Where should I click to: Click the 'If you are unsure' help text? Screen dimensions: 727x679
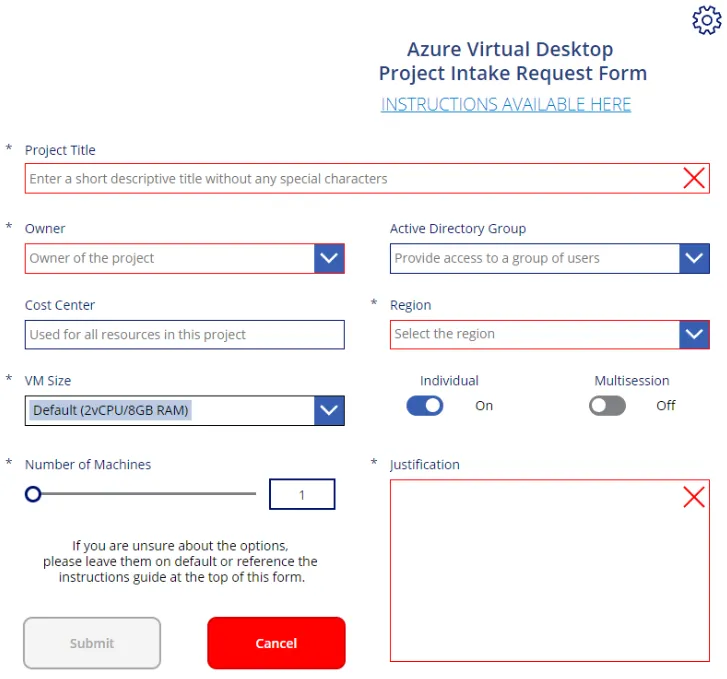point(181,561)
